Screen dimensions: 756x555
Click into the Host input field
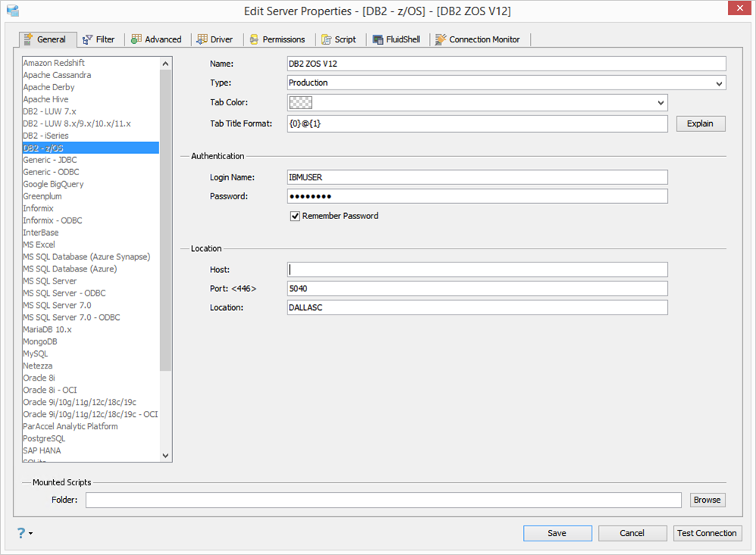(477, 270)
